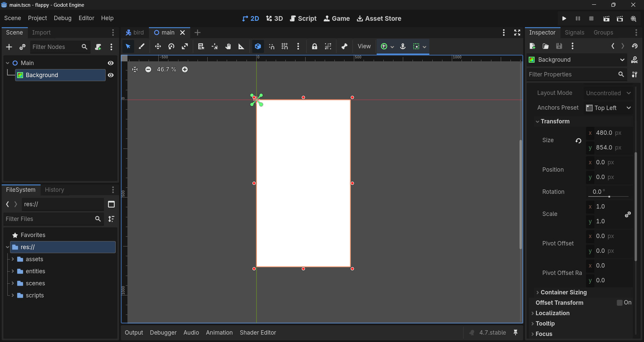Reset Size property to default
644x342 pixels.
(x=579, y=140)
